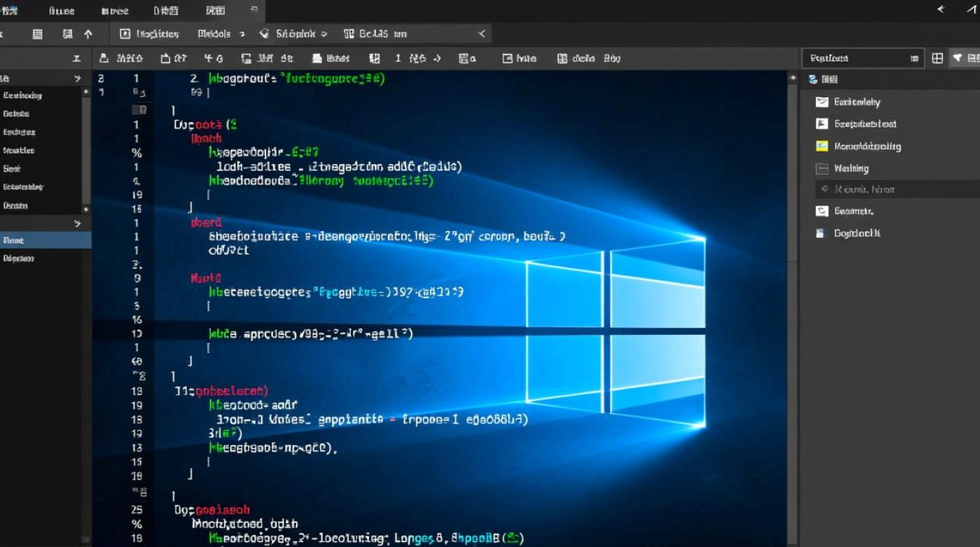Click the up arrow button in the second toolbar row
Viewport: 980px width, 547px height.
tap(87, 33)
